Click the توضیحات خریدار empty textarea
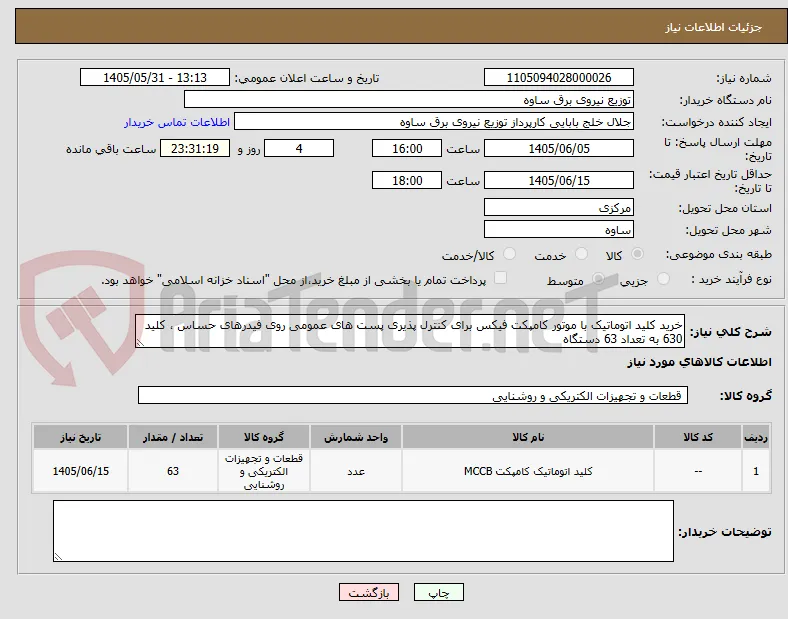 pyautogui.click(x=363, y=531)
